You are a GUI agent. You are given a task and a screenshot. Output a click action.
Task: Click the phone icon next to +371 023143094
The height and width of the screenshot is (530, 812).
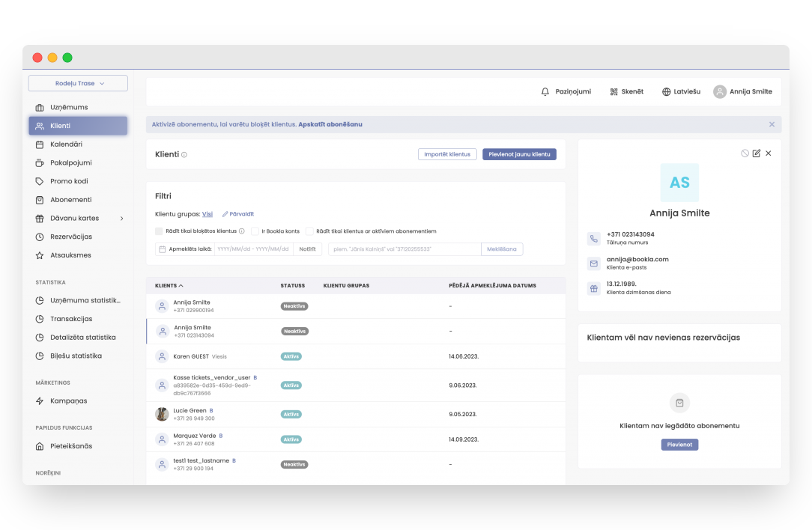(594, 239)
